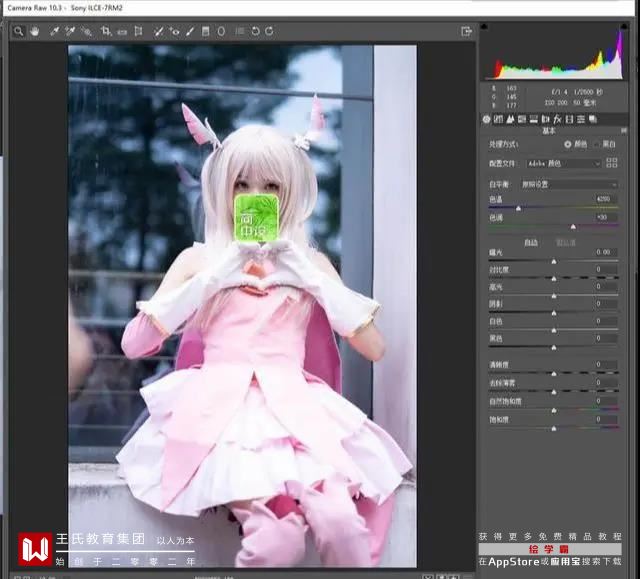This screenshot has width=640, height=579.
Task: Click the 曝光 value field showing 0.00
Action: click(x=605, y=252)
